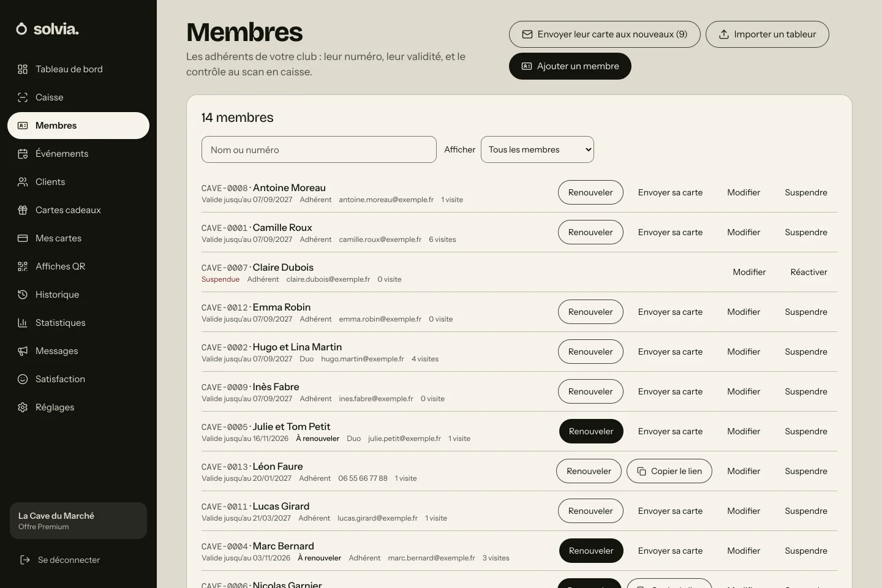This screenshot has width=882, height=588.
Task: Click 6 visites in Camille Roux row
Action: coord(442,239)
